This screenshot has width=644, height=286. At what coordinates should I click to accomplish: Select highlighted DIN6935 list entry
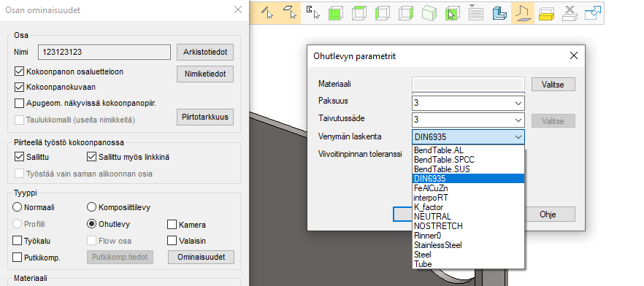point(468,179)
